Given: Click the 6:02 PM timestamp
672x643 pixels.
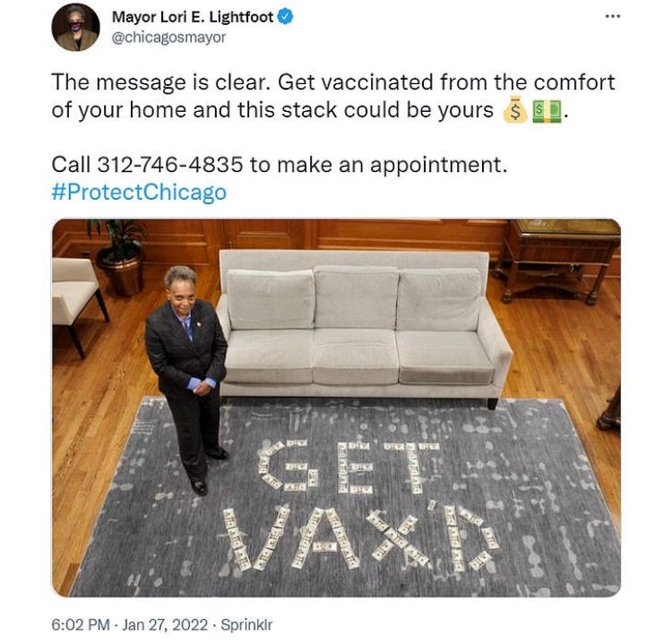Looking at the screenshot, I should point(81,624).
